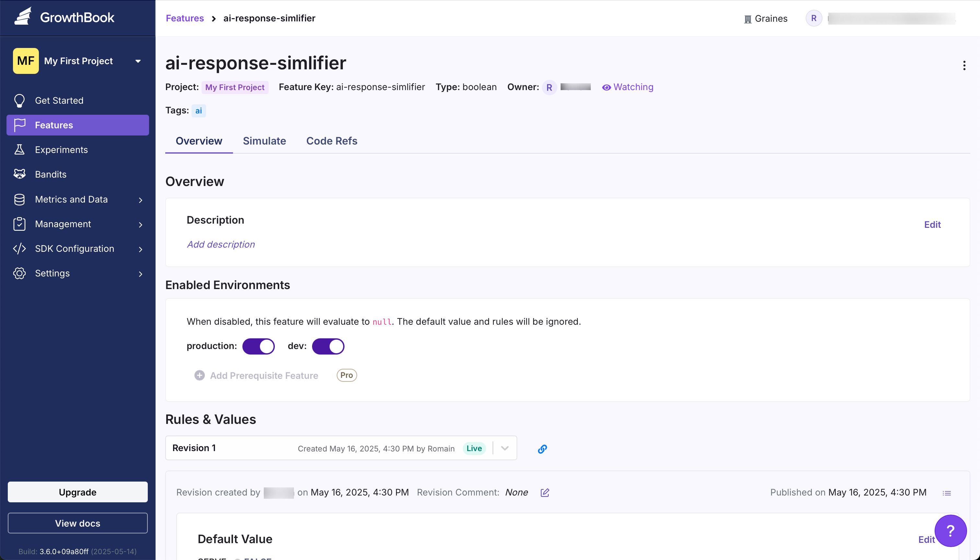The image size is (980, 560).
Task: Click the Management clipboard icon
Action: [19, 224]
